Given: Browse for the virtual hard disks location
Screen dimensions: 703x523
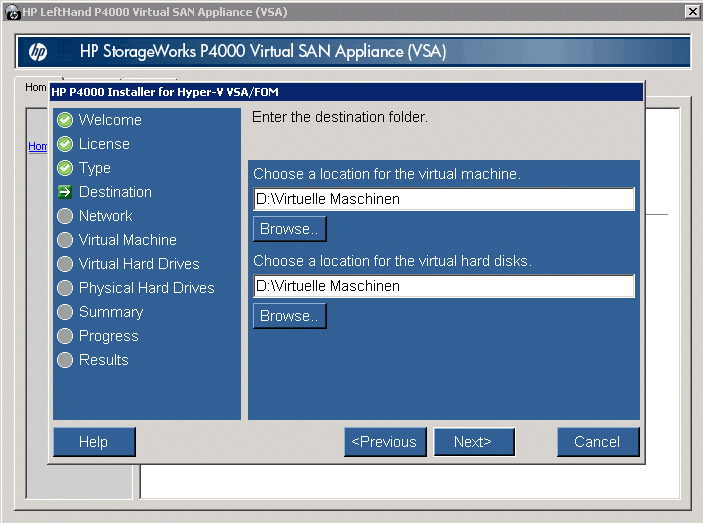Looking at the screenshot, I should click(x=290, y=316).
